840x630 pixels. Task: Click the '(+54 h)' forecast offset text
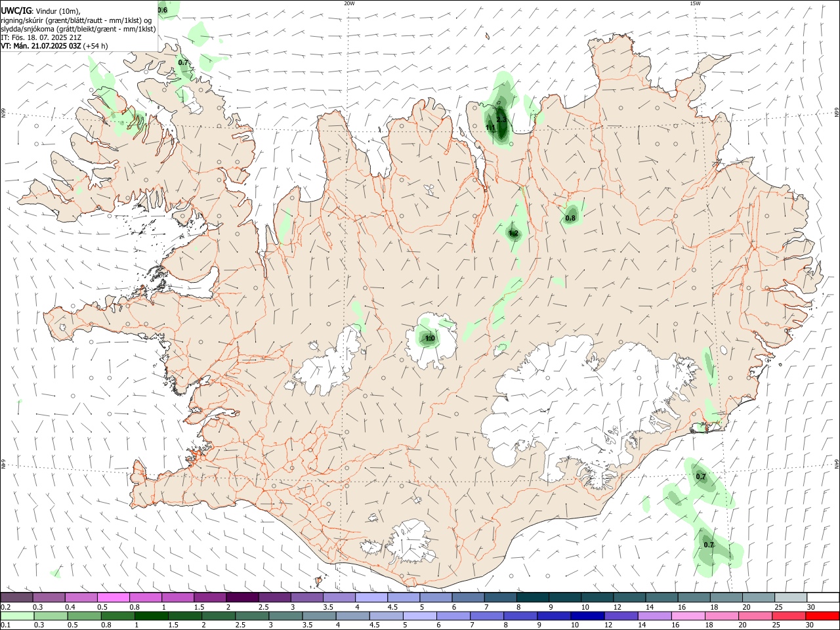click(96, 46)
